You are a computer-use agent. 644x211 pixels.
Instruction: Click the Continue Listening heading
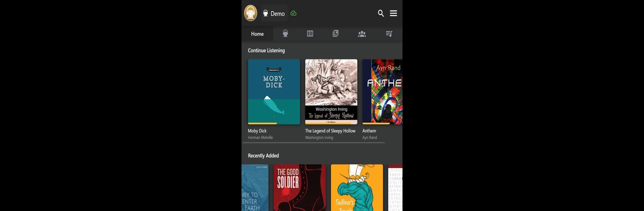(x=266, y=51)
